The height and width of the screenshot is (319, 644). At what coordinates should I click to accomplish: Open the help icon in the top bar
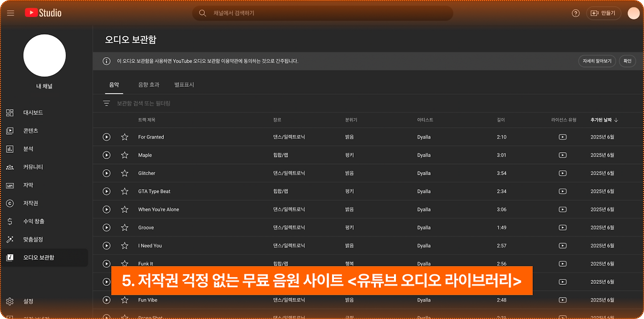coord(575,13)
